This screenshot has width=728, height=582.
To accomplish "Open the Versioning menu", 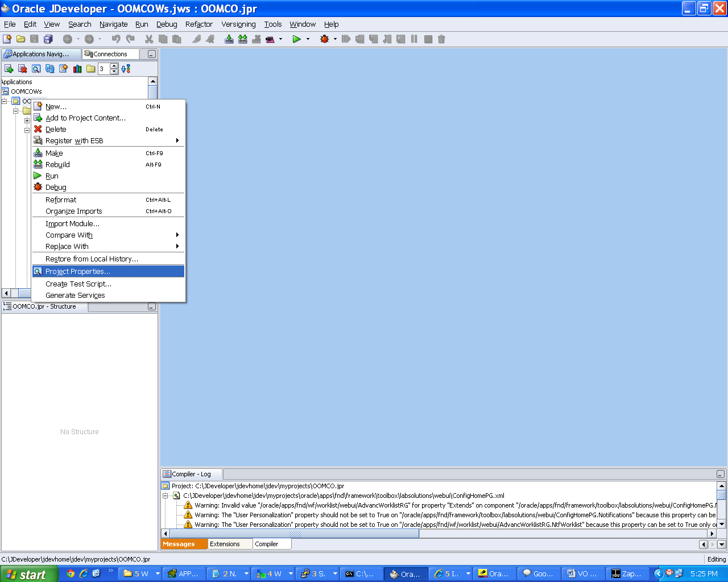I will (x=238, y=24).
